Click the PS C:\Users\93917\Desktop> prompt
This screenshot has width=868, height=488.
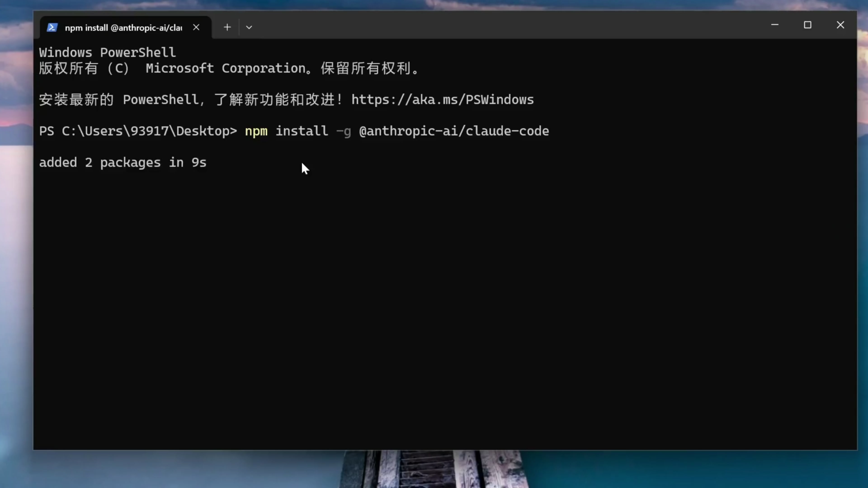coord(138,131)
